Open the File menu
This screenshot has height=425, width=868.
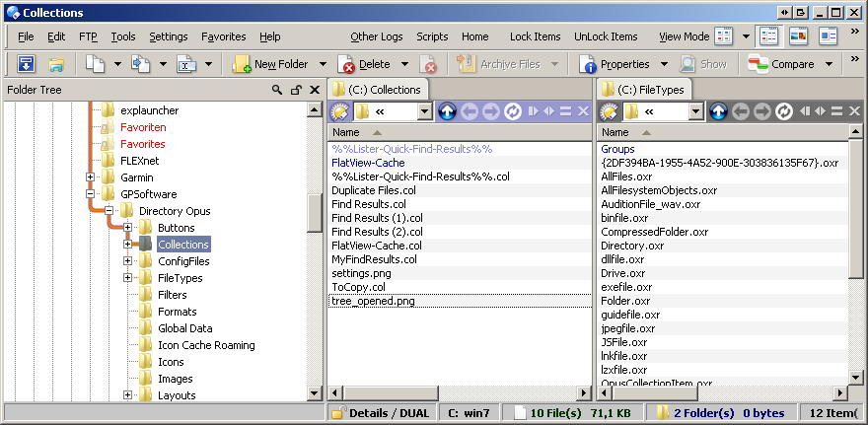tap(26, 36)
